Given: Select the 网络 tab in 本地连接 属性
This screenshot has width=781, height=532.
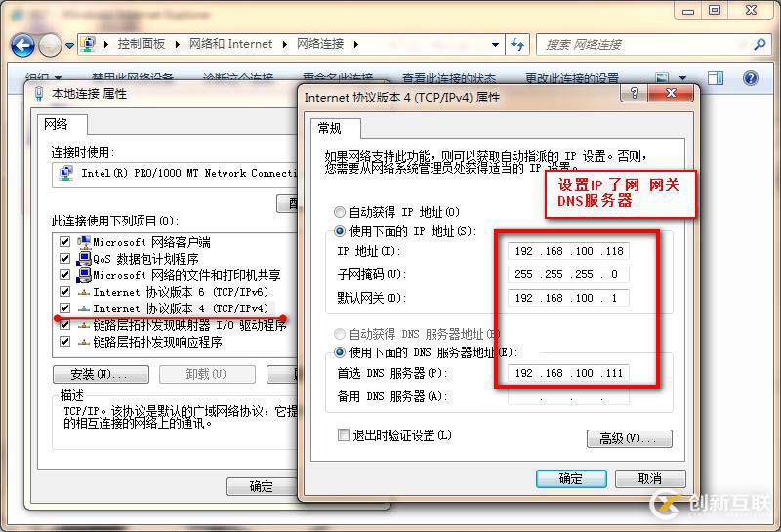Looking at the screenshot, I should [62, 124].
